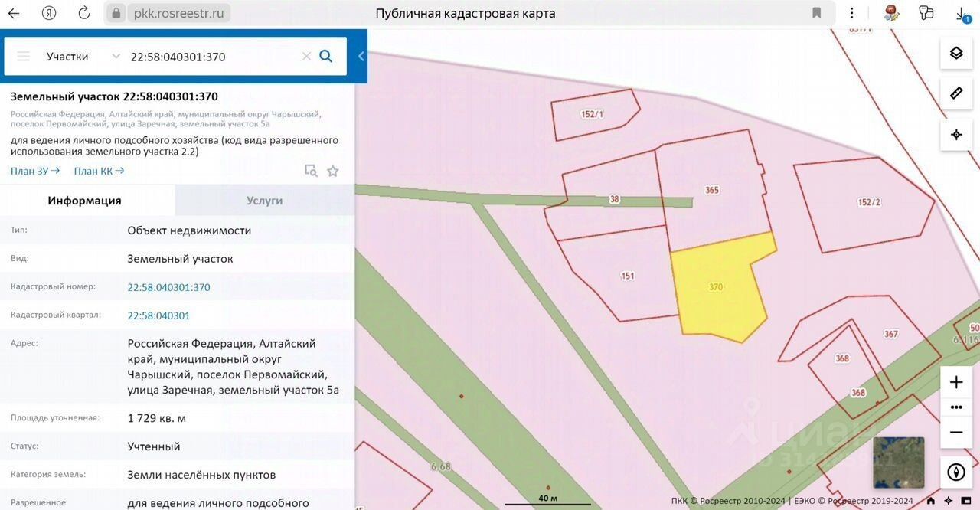Go back with the browser back arrow

tap(14, 13)
